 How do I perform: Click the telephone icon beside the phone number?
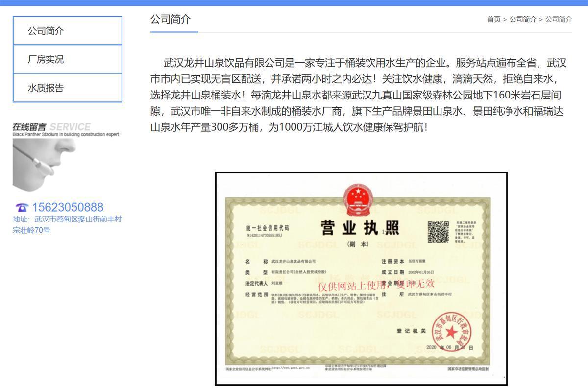[22, 208]
